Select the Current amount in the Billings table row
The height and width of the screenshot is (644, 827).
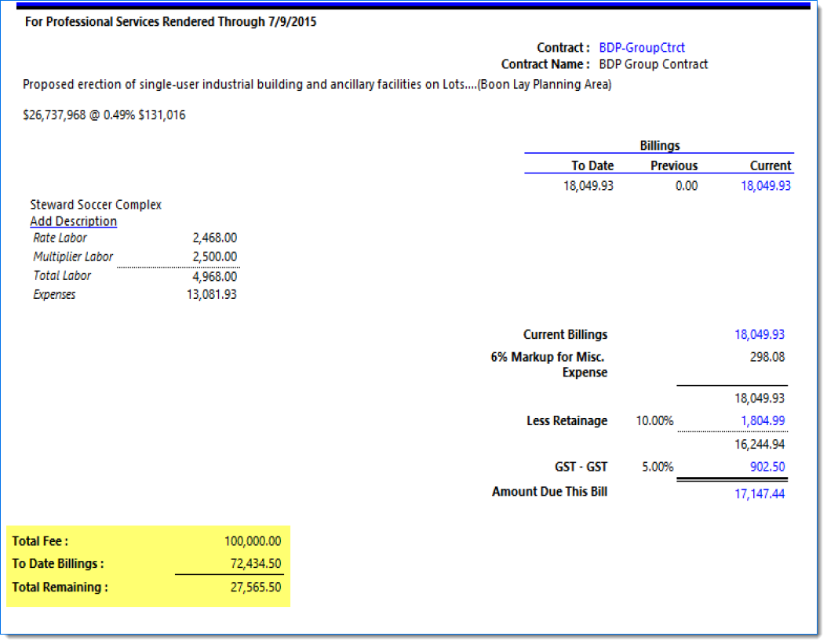(766, 186)
